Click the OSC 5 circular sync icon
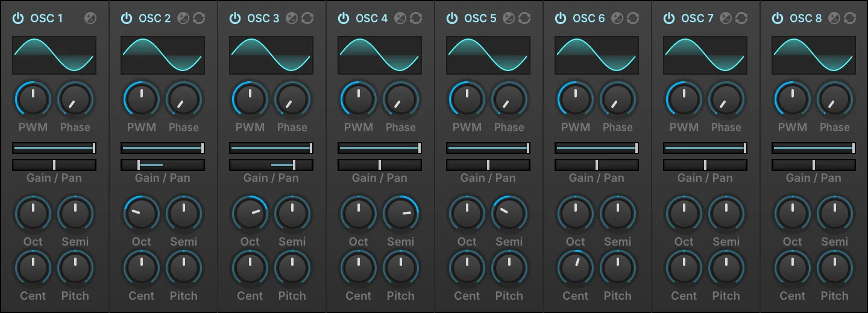This screenshot has height=313, width=868. (x=524, y=19)
